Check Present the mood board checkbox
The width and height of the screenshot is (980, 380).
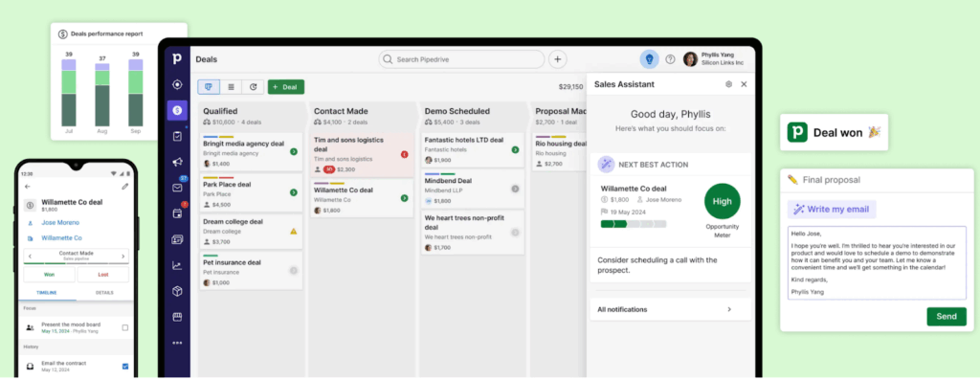click(x=125, y=327)
